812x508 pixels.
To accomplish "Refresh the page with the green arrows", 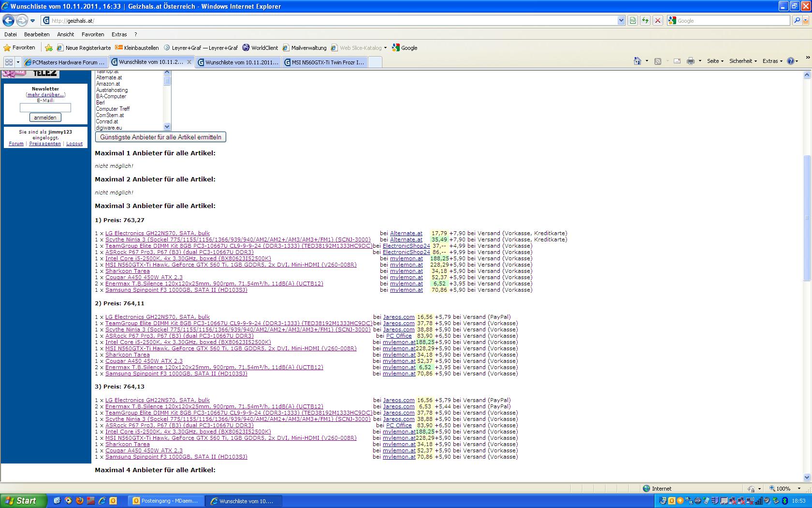I will [x=645, y=20].
